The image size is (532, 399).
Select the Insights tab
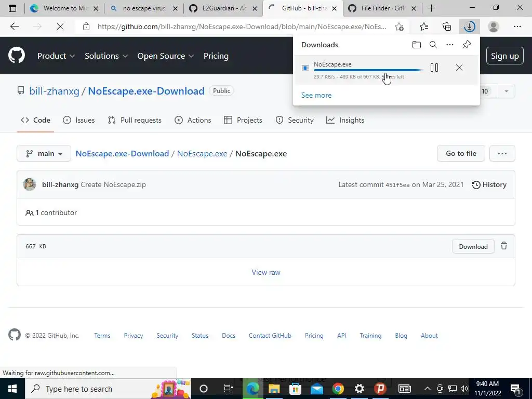pos(345,120)
